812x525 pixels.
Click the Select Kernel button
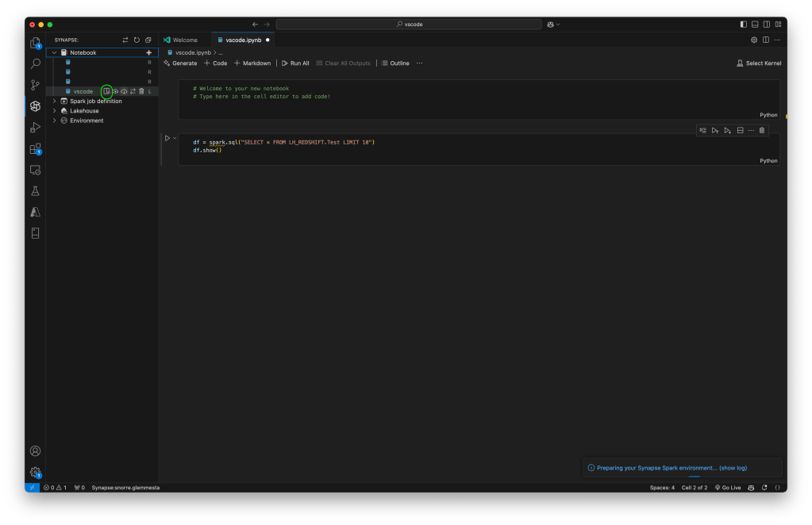759,63
